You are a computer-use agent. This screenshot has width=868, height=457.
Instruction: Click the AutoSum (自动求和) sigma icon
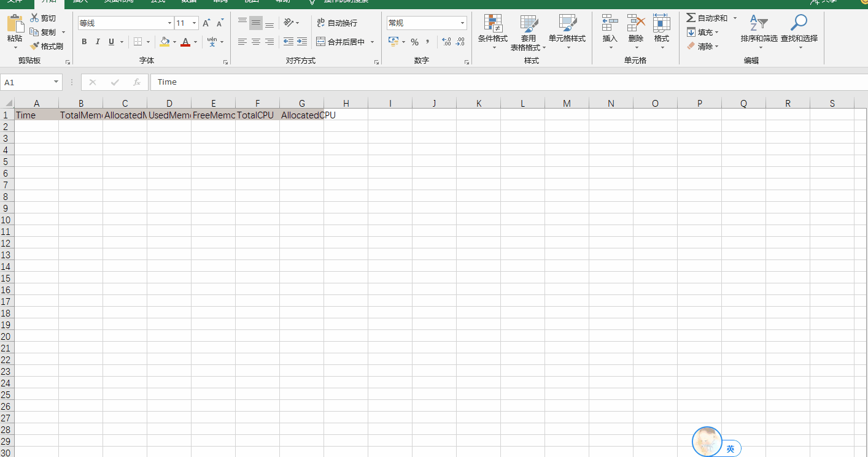pos(691,18)
